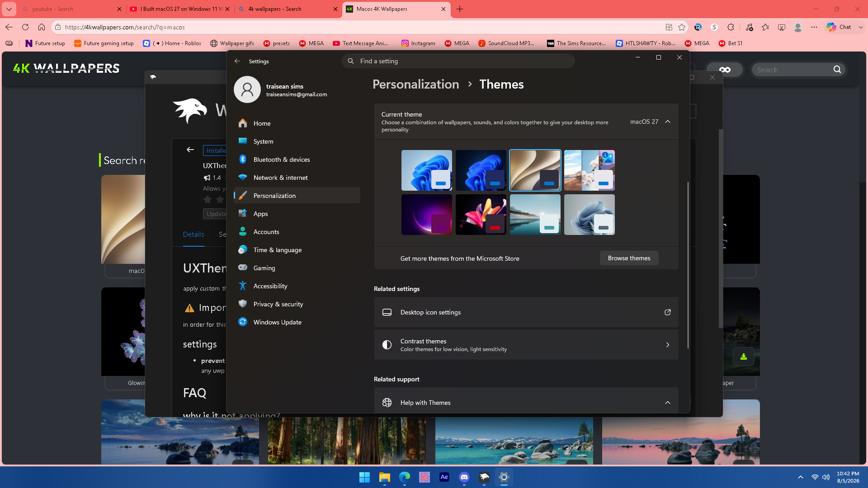Switch to macOS 27 YouTube video tab
This screenshot has width=868, height=488.
[x=179, y=9]
